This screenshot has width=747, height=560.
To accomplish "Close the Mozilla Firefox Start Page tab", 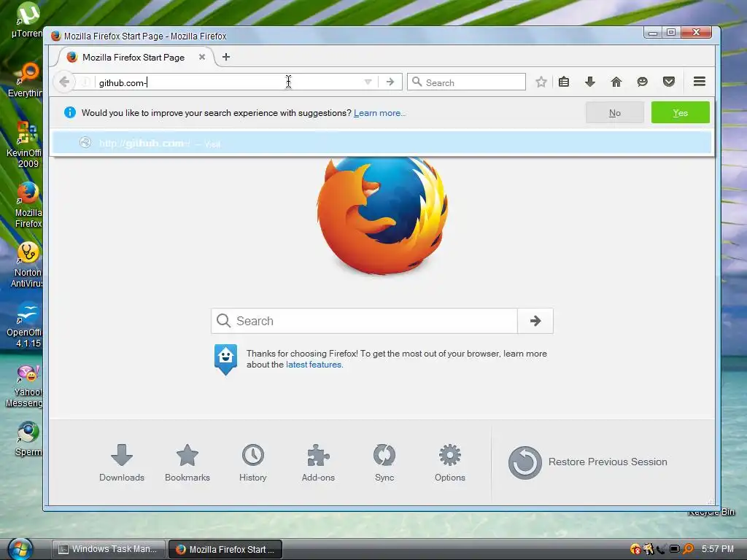I will point(202,57).
